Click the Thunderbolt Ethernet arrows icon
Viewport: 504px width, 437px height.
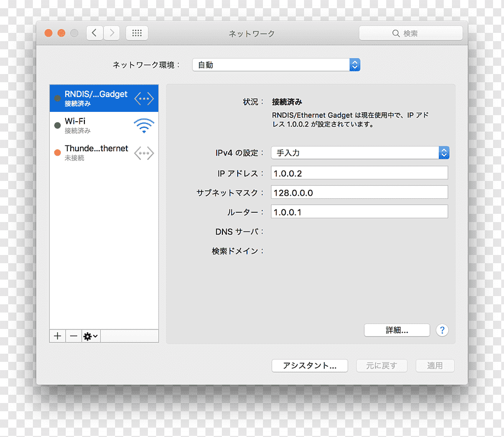click(x=144, y=153)
